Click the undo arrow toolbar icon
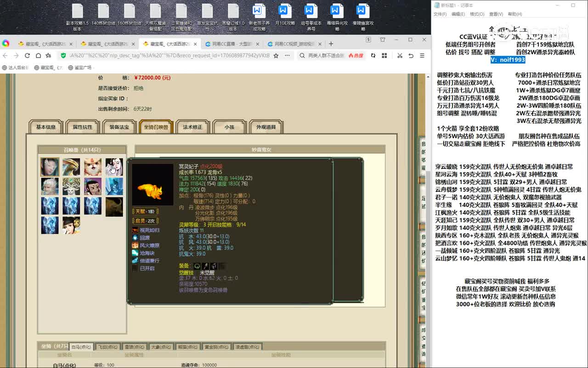Image resolution: width=588 pixels, height=368 pixels. pyautogui.click(x=411, y=56)
